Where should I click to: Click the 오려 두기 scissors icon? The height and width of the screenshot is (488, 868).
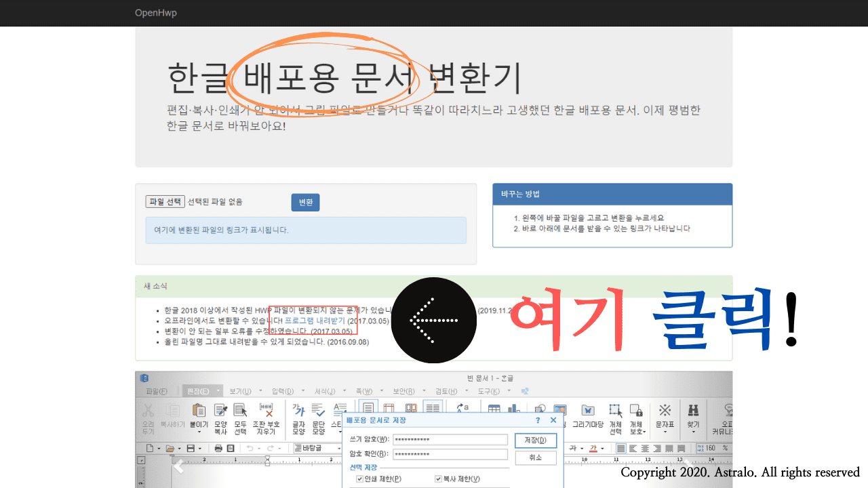148,411
